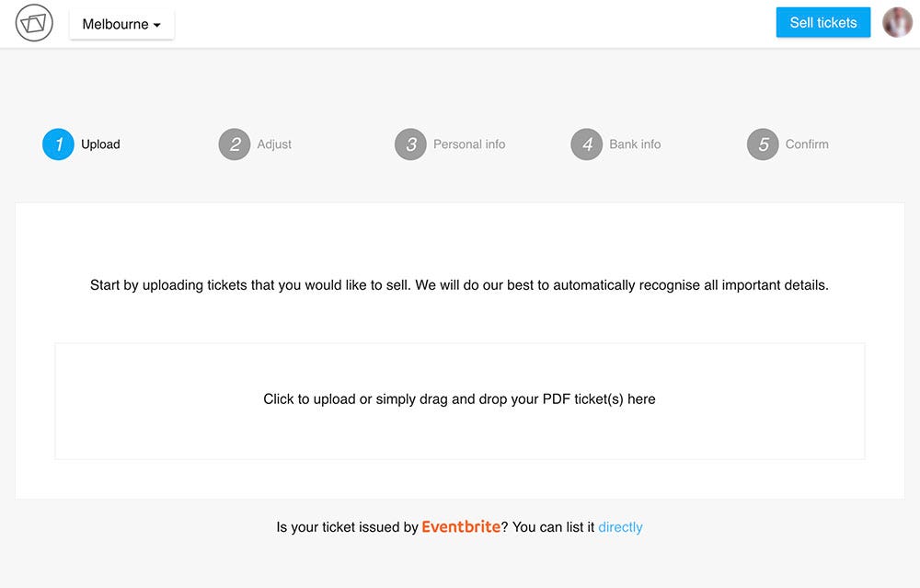
Task: Follow the 'directly' link
Action: pos(620,527)
